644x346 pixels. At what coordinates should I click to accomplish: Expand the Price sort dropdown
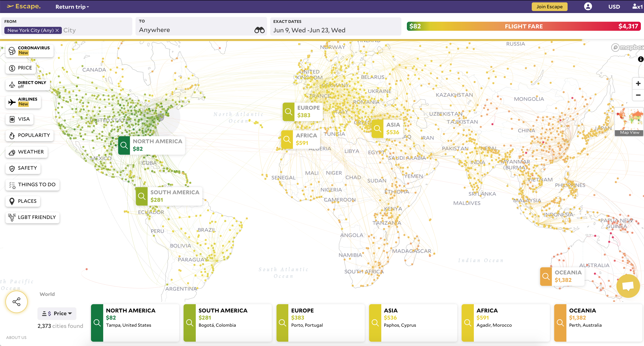tap(57, 313)
